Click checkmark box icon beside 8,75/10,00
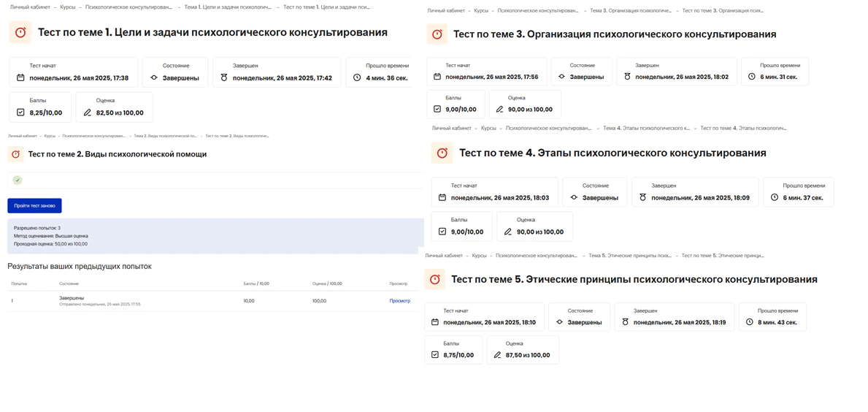Screen dimensions: 868x412 434,355
